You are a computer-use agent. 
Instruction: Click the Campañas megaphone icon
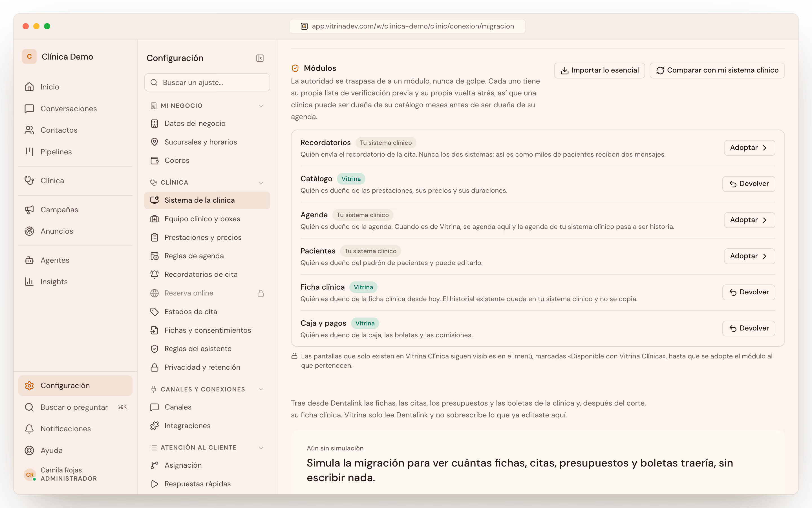tap(29, 210)
